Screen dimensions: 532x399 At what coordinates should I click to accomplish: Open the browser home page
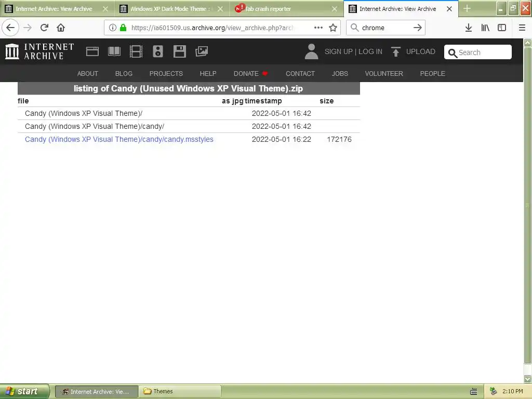[61, 28]
